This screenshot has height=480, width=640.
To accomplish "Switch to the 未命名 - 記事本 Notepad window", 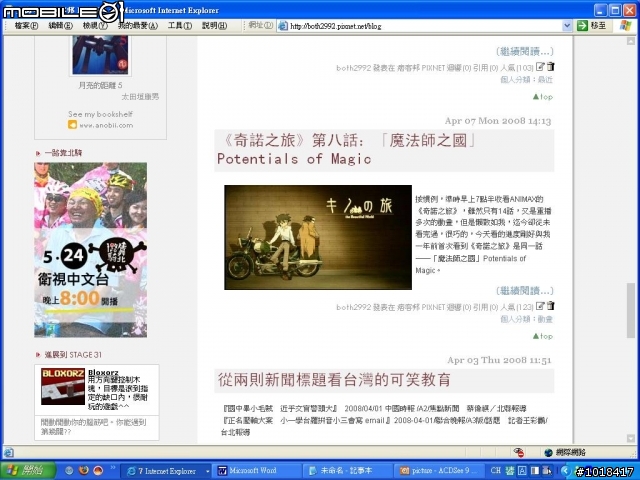I will [347, 471].
